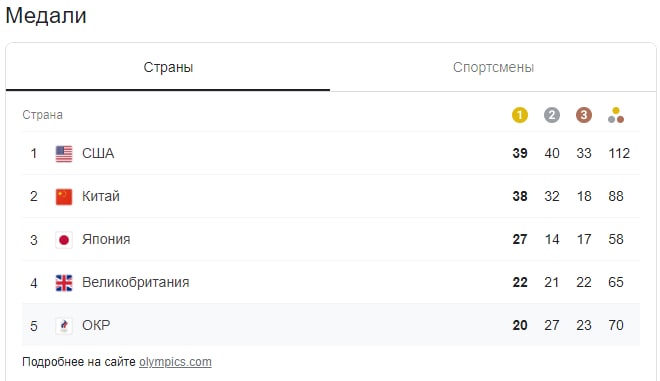Screen dimensions: 660x381
Task: Click the Japan flag icon
Action: tap(64, 240)
